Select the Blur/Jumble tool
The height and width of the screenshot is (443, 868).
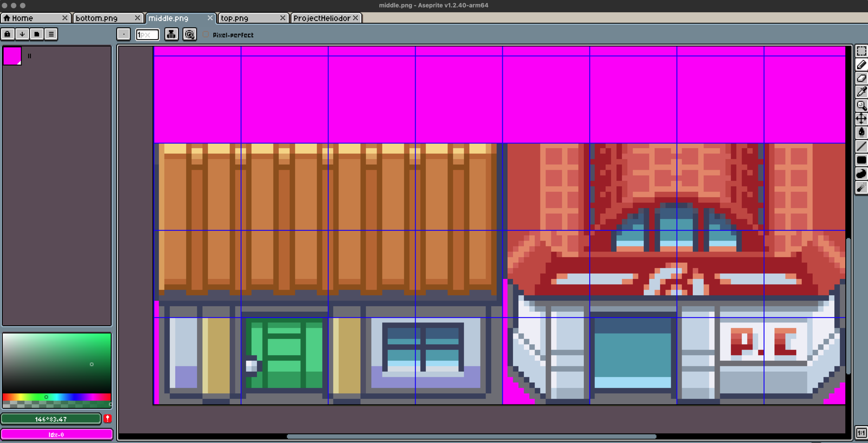pyautogui.click(x=861, y=187)
